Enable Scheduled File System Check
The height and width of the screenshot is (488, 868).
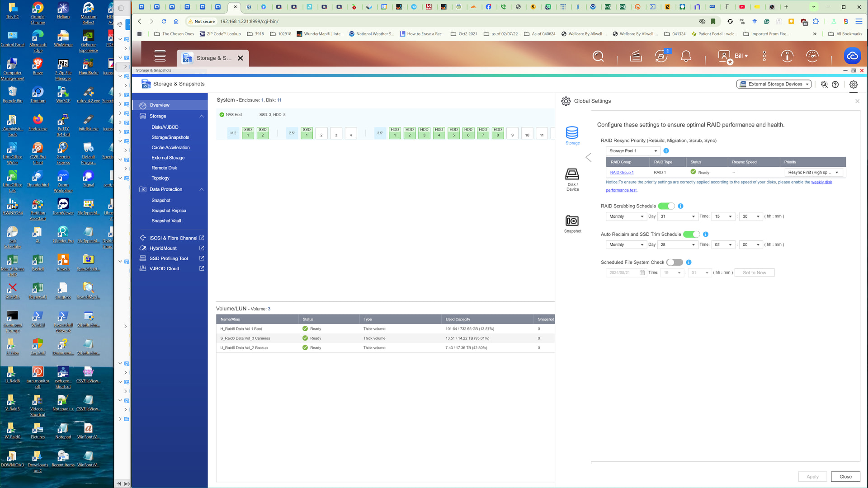[x=675, y=263]
